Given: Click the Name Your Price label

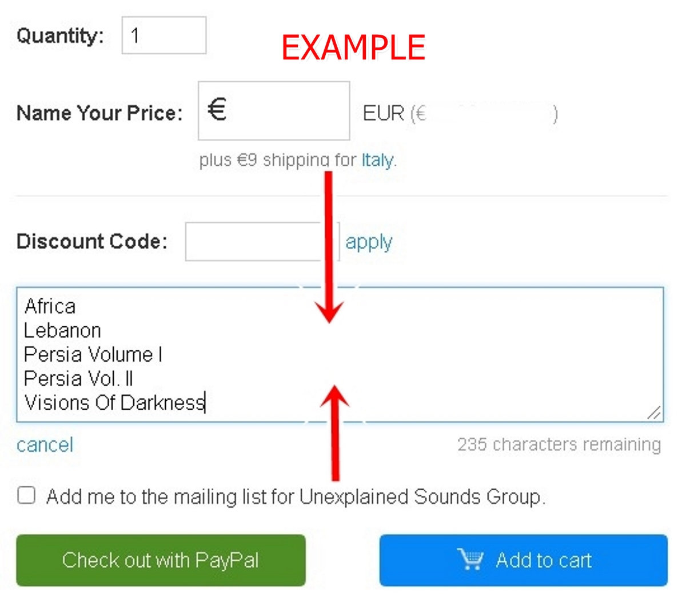Looking at the screenshot, I should (99, 113).
